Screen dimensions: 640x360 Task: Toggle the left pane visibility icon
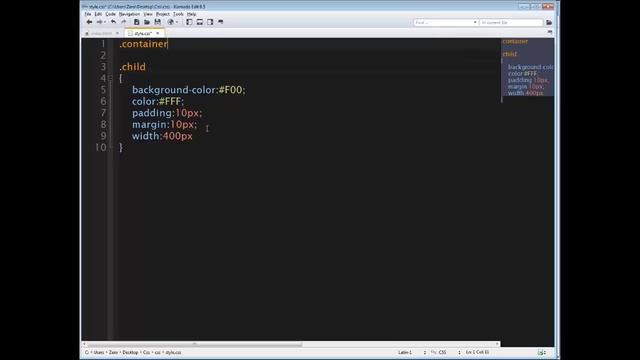(x=189, y=22)
